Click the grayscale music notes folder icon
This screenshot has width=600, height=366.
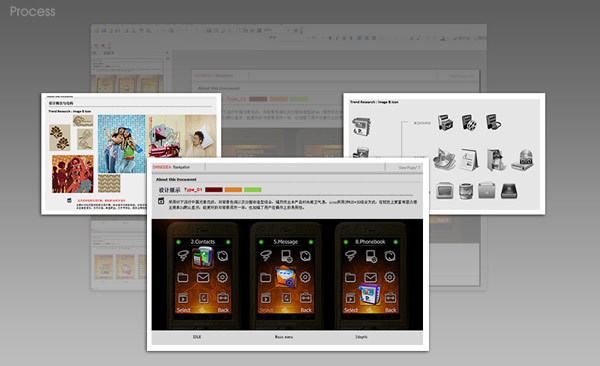[444, 159]
